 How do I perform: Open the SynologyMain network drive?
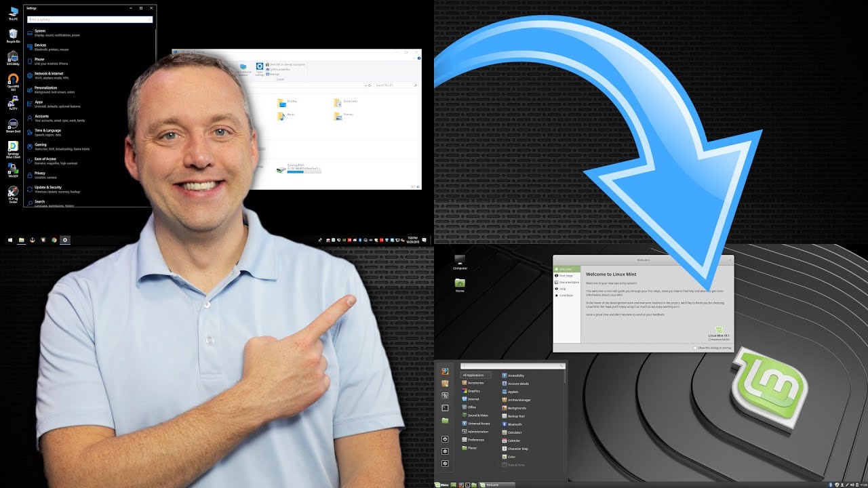(299, 168)
